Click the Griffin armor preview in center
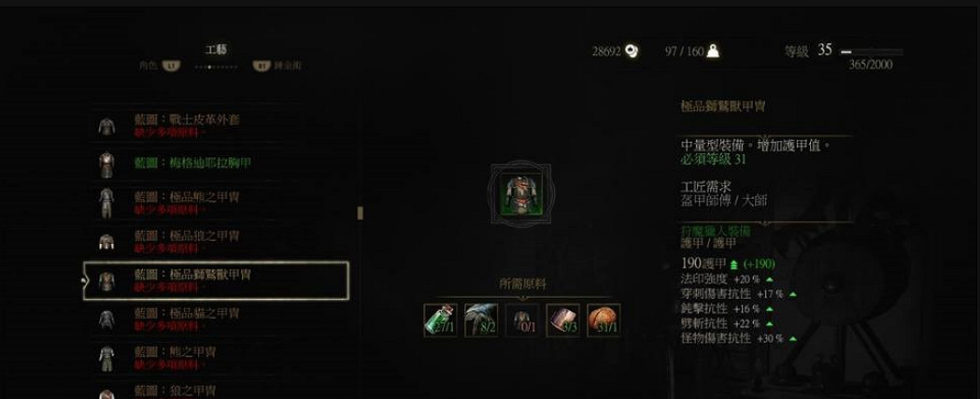The width and height of the screenshot is (980, 399). [521, 194]
